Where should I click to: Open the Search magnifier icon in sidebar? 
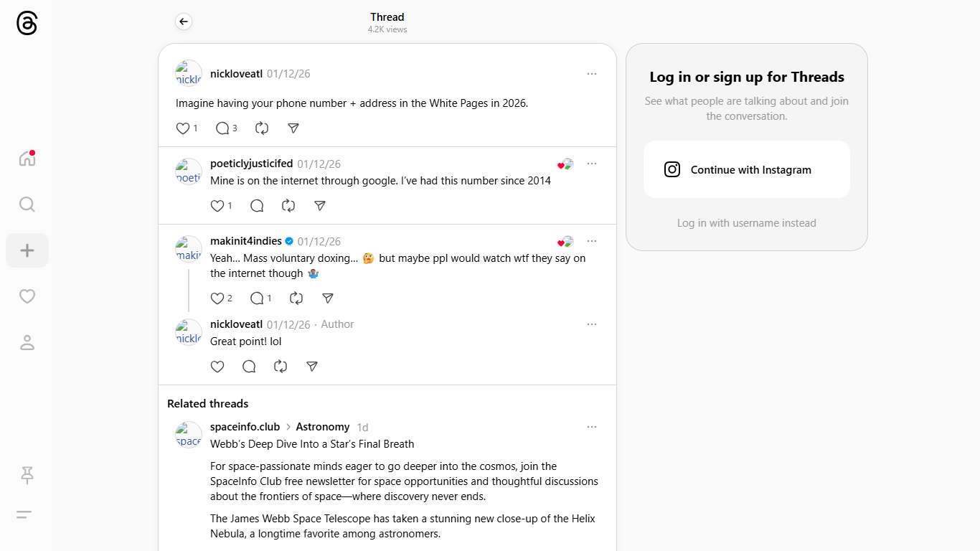[27, 204]
